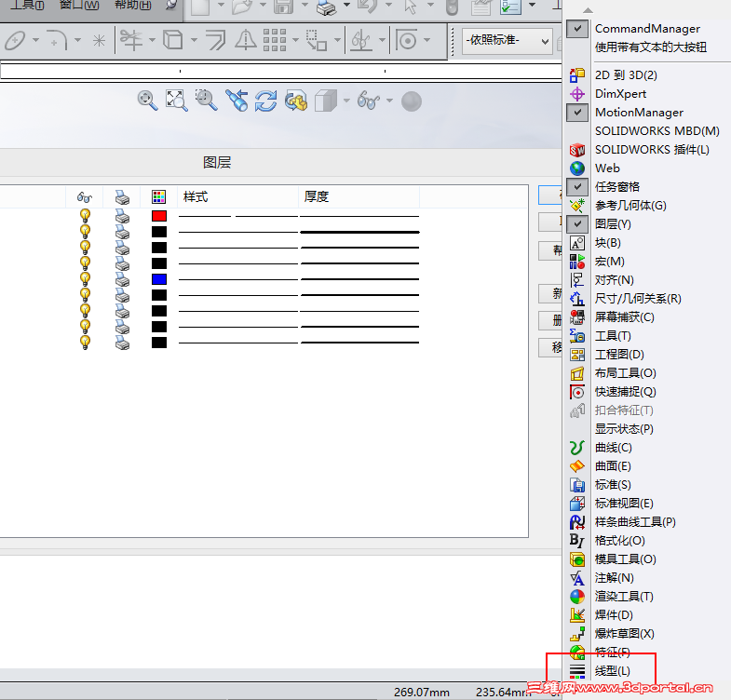Screen dimensions: 731x700
Task: Select 2D 到 3D(2) toolbar entry
Action: 626,75
